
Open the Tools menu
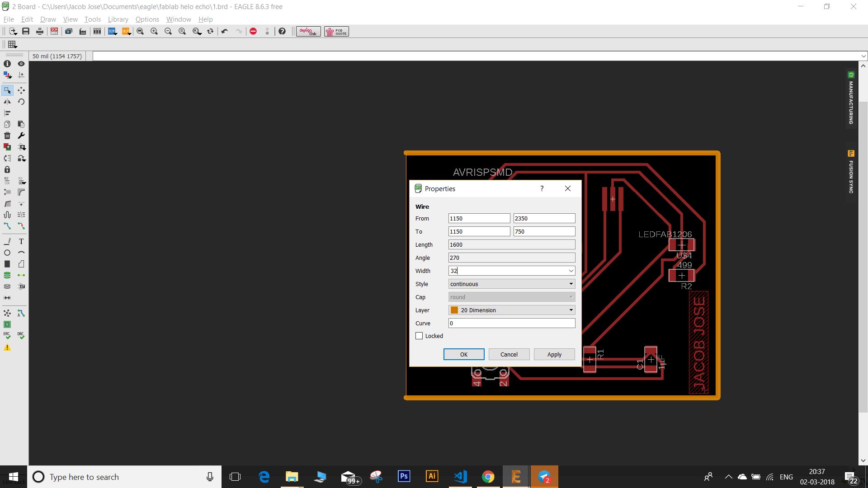[92, 19]
